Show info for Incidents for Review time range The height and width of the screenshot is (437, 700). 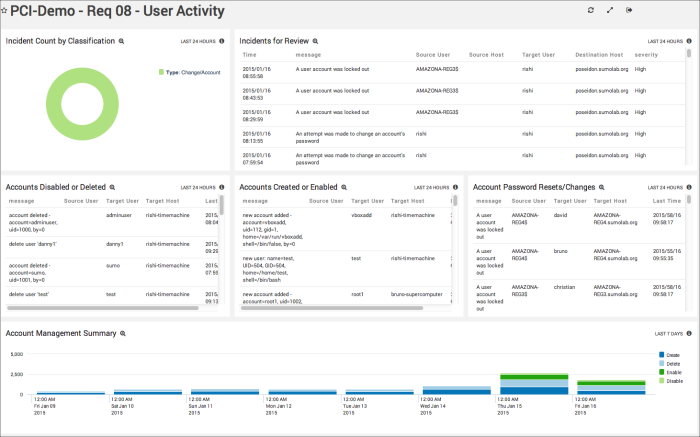688,42
